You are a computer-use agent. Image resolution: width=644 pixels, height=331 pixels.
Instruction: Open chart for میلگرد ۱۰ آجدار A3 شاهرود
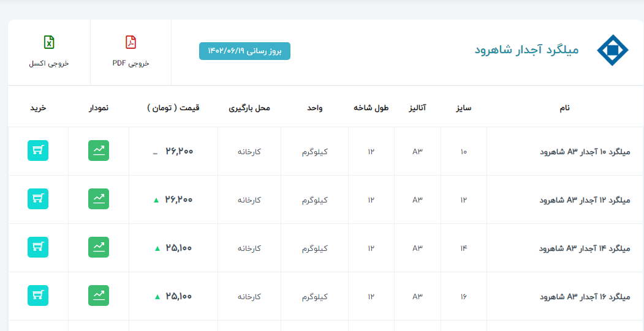(99, 151)
